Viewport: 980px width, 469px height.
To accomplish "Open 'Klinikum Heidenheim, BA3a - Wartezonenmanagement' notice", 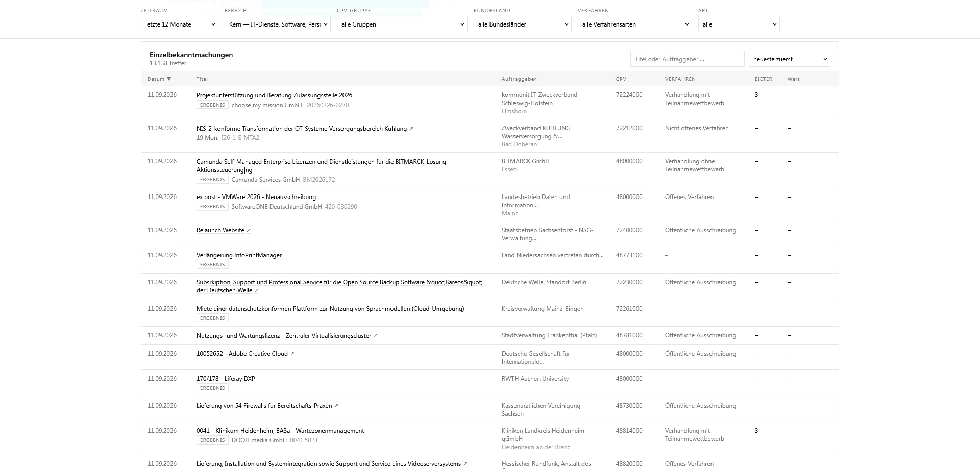I will (x=280, y=431).
